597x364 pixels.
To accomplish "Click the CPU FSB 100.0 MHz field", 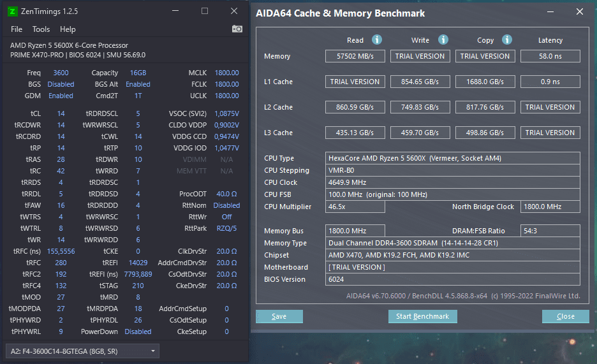I will coord(453,194).
